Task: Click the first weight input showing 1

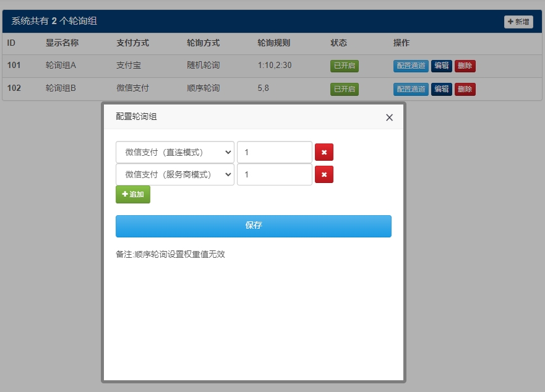Action: pos(274,151)
